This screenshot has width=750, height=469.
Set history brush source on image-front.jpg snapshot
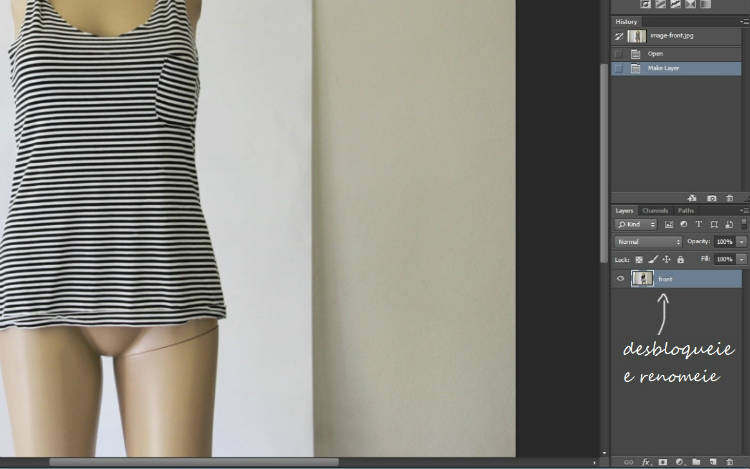(x=619, y=36)
